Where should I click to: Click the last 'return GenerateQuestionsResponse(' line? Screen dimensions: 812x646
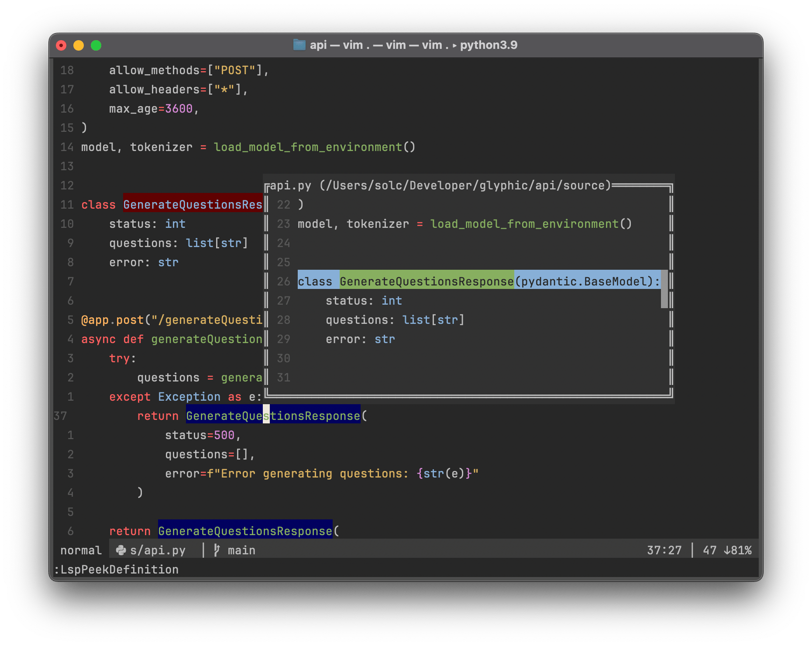coord(224,531)
